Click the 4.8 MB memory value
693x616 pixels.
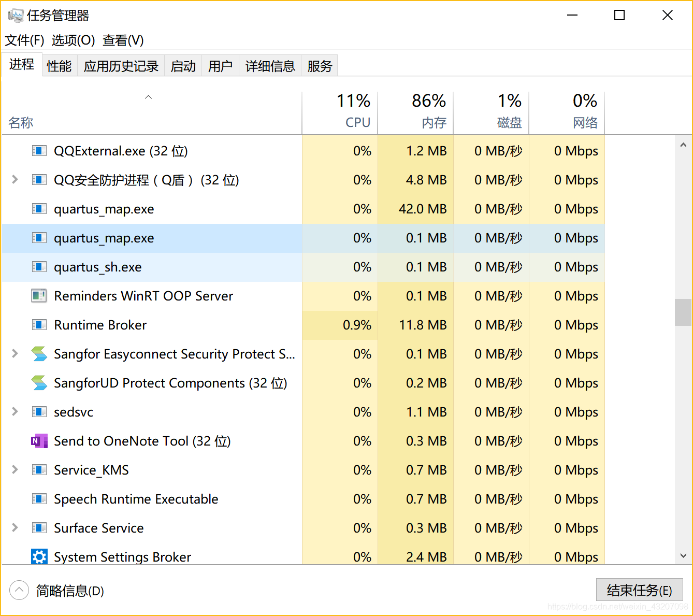426,180
